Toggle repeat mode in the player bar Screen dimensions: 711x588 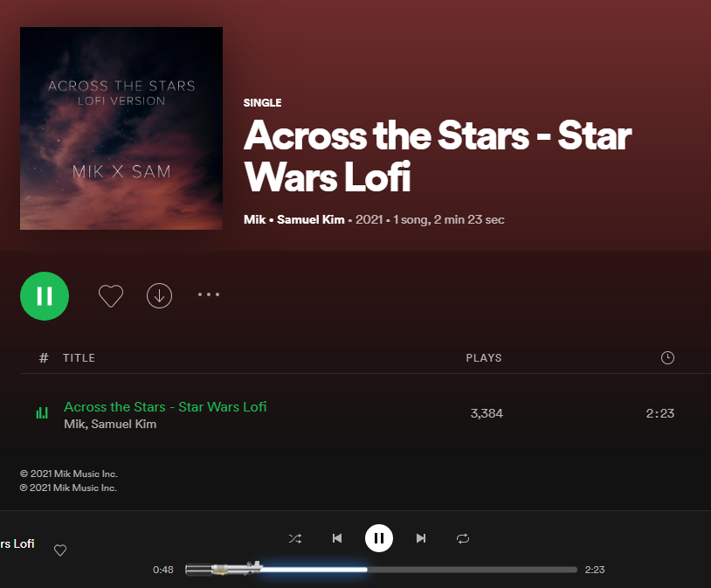463,538
